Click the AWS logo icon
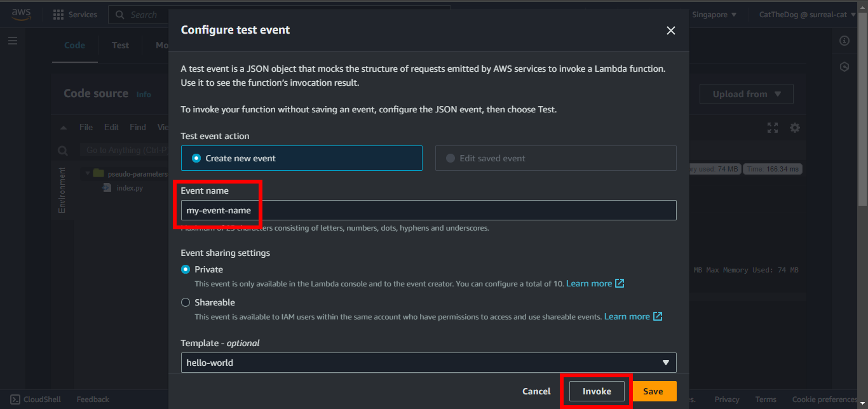The width and height of the screenshot is (868, 409). (x=21, y=14)
